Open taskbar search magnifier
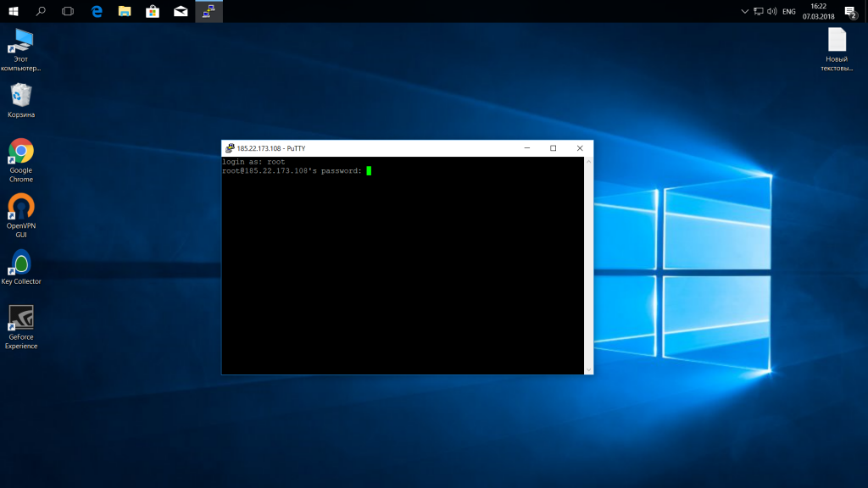 tap(41, 11)
